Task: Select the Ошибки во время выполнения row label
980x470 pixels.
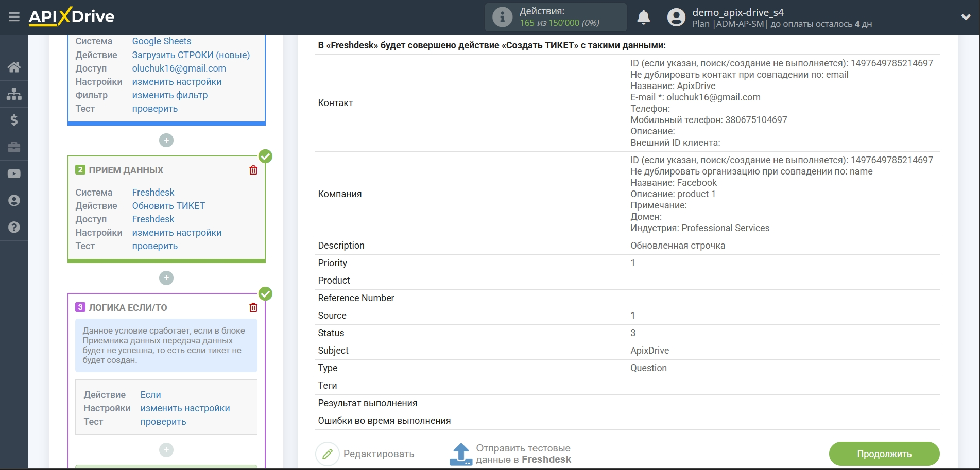Action: click(x=384, y=421)
